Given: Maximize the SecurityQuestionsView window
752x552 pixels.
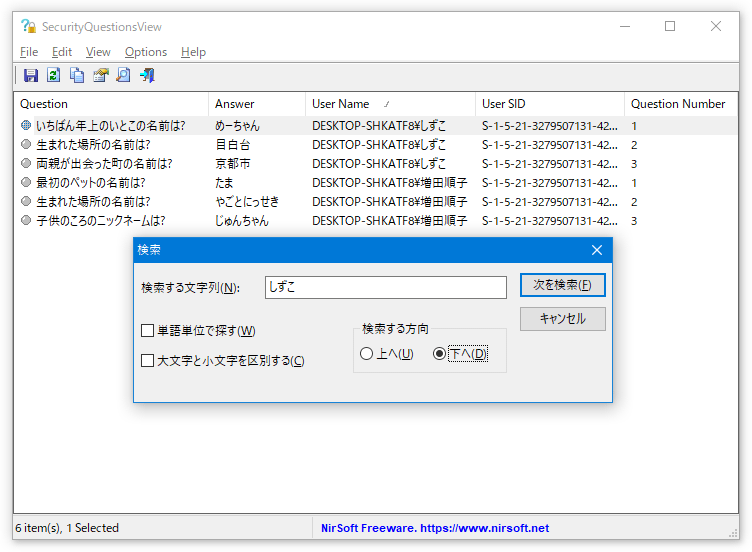Looking at the screenshot, I should tap(670, 26).
